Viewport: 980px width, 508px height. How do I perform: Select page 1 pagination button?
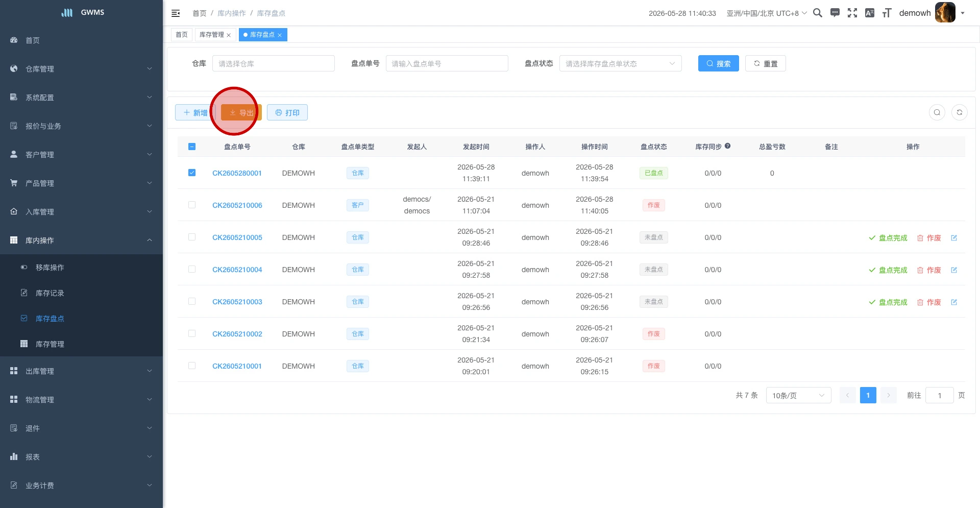pyautogui.click(x=868, y=395)
